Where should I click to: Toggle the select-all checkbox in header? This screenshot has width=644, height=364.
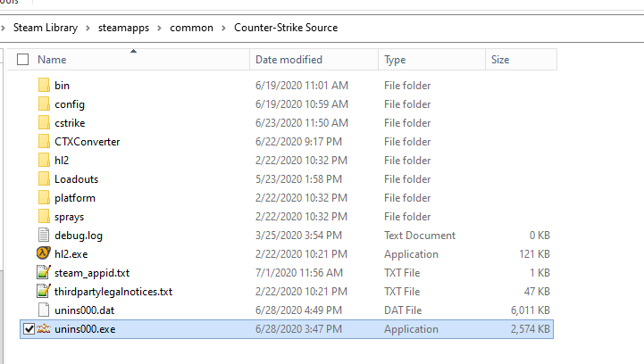tap(24, 60)
